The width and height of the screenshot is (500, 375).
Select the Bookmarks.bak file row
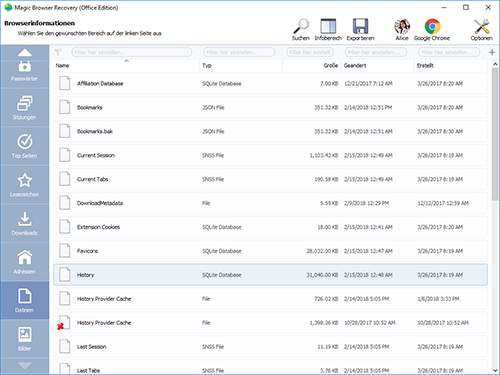[x=270, y=131]
